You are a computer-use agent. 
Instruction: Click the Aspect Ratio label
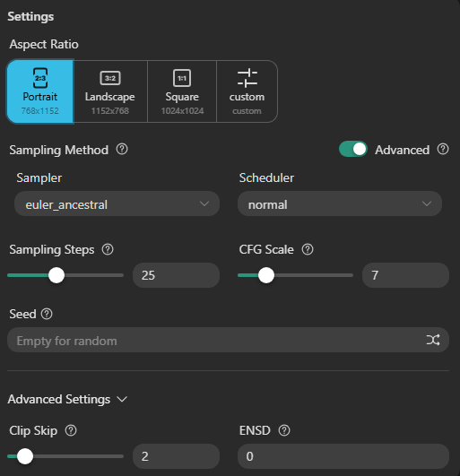point(44,44)
